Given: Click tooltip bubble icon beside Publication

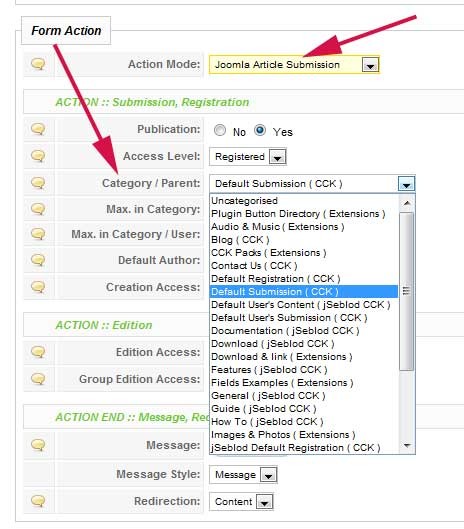Looking at the screenshot, I should [x=38, y=129].
